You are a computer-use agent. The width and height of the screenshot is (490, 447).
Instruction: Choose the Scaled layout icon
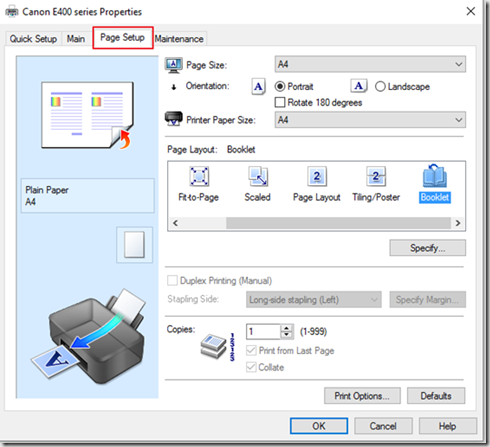pyautogui.click(x=258, y=176)
